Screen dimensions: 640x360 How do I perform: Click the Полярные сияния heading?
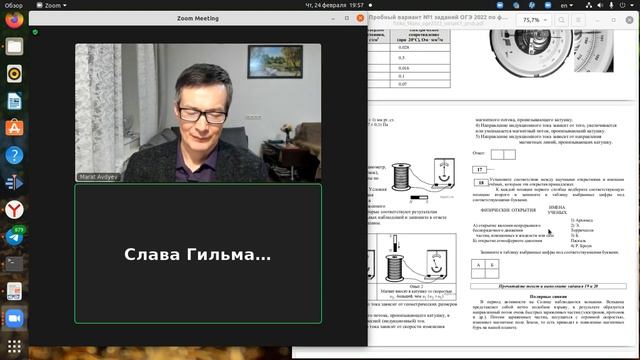click(x=548, y=296)
